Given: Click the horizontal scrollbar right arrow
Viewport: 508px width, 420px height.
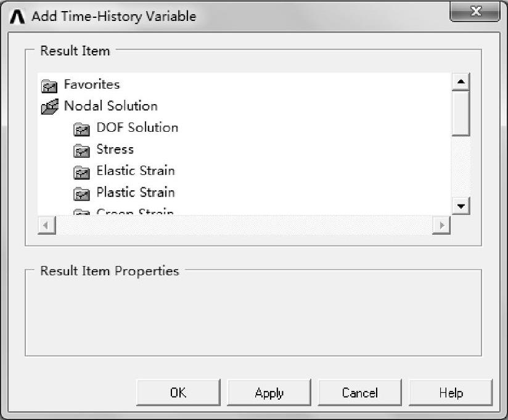Looking at the screenshot, I should 441,225.
